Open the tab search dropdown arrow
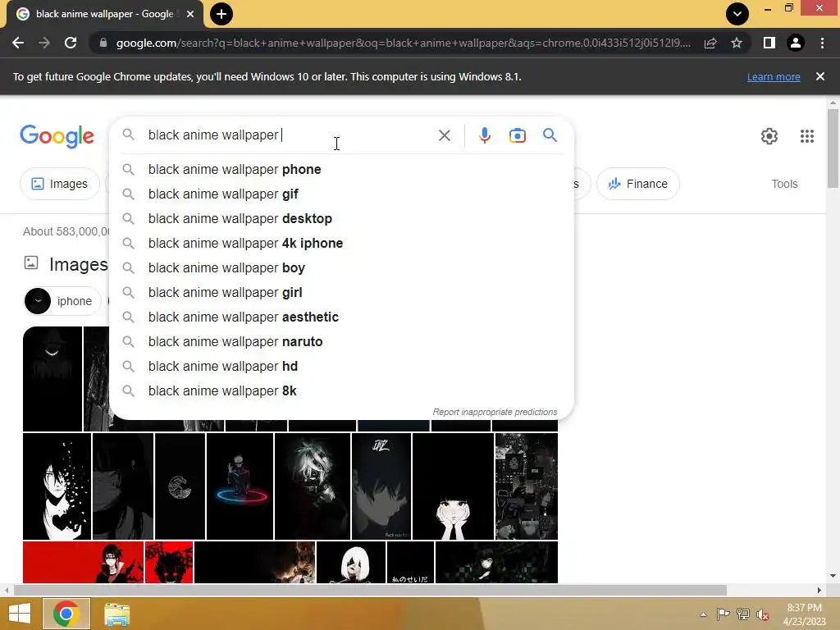Viewport: 840px width, 630px height. click(x=737, y=14)
